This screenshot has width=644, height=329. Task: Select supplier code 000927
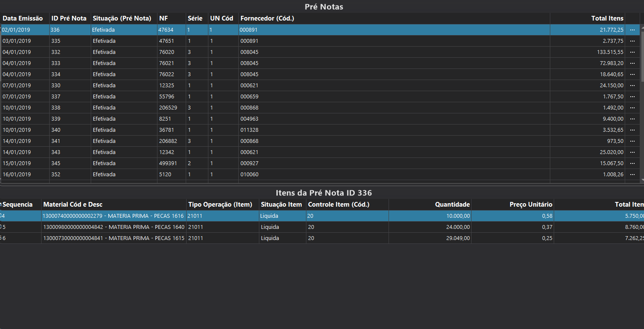(249, 163)
